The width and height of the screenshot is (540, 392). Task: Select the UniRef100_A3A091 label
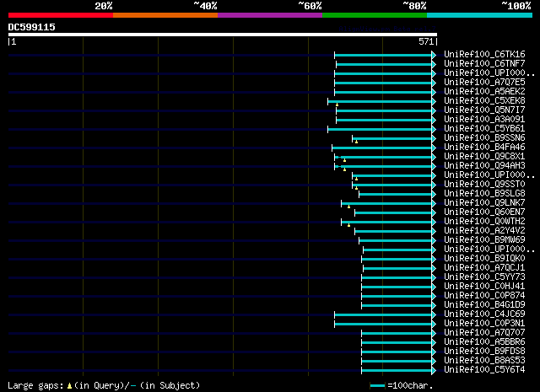coord(484,120)
